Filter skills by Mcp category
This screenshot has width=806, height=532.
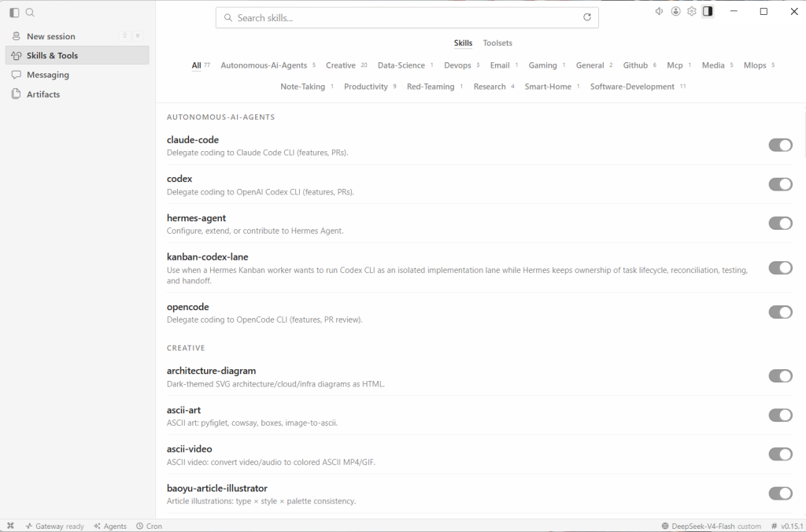pyautogui.click(x=679, y=65)
